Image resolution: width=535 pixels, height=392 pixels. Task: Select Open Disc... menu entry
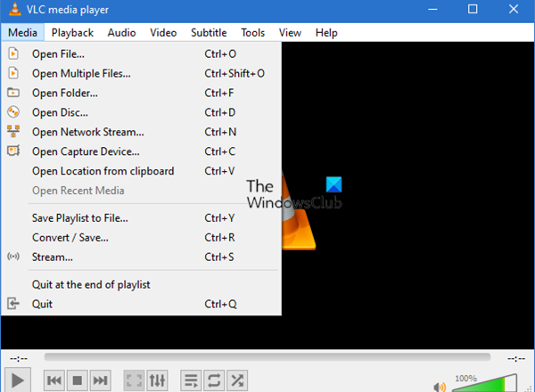tap(141, 112)
